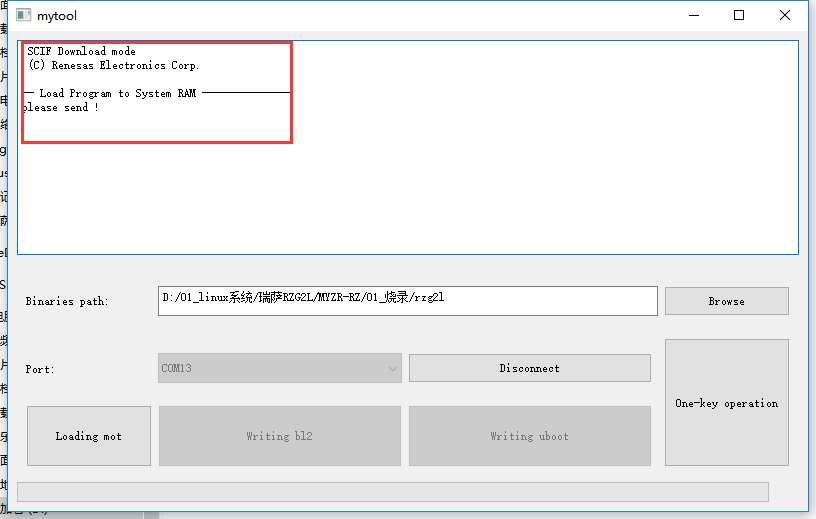
Task: Click the Writing bl2 button
Action: coord(279,436)
